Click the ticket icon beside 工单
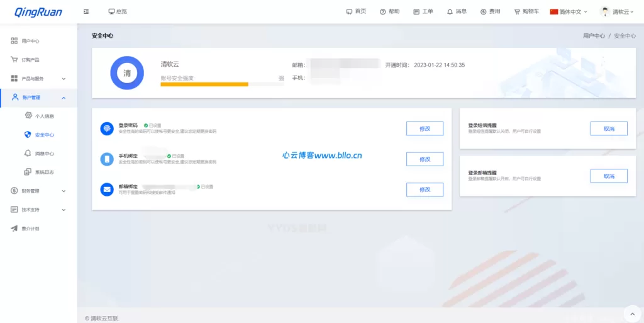644x323 pixels. (416, 12)
